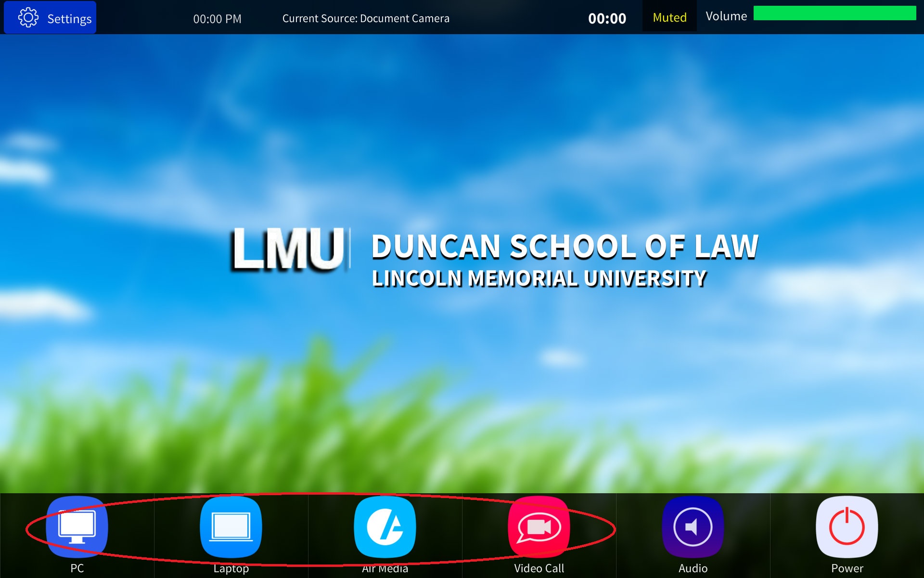
Task: Open the Audio controls icon
Action: (x=693, y=527)
